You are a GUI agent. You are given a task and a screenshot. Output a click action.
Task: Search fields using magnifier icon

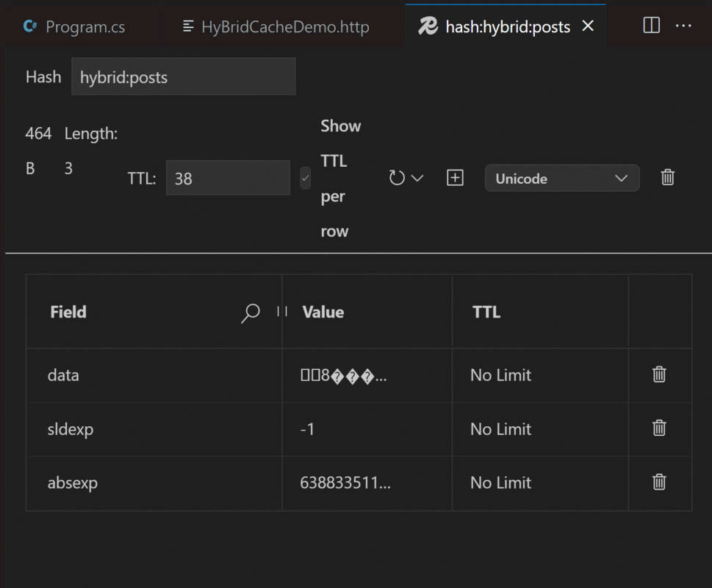tap(251, 313)
